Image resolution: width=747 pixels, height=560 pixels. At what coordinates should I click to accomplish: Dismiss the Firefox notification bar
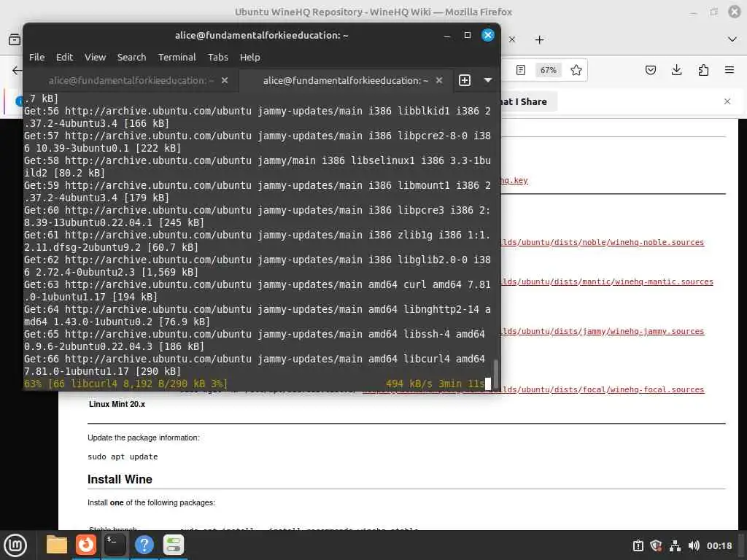727,101
